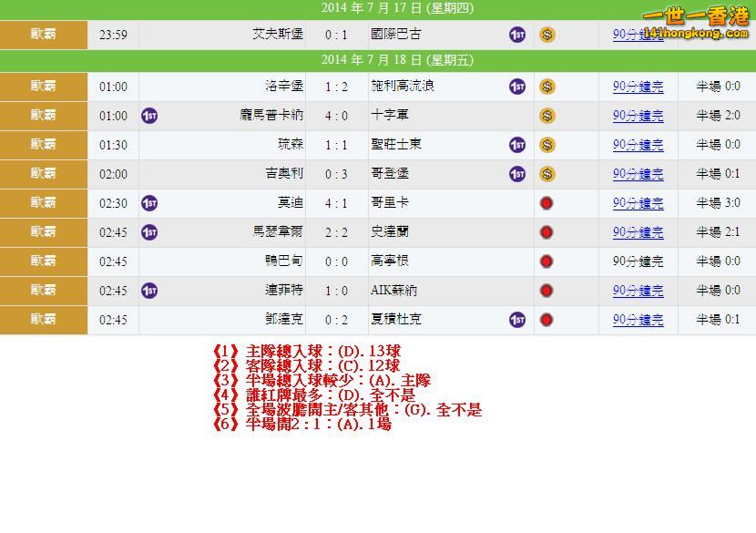Open 90分鐘完 link for 洛辛堡 match
Screen dimensions: 756x533
tap(638, 87)
